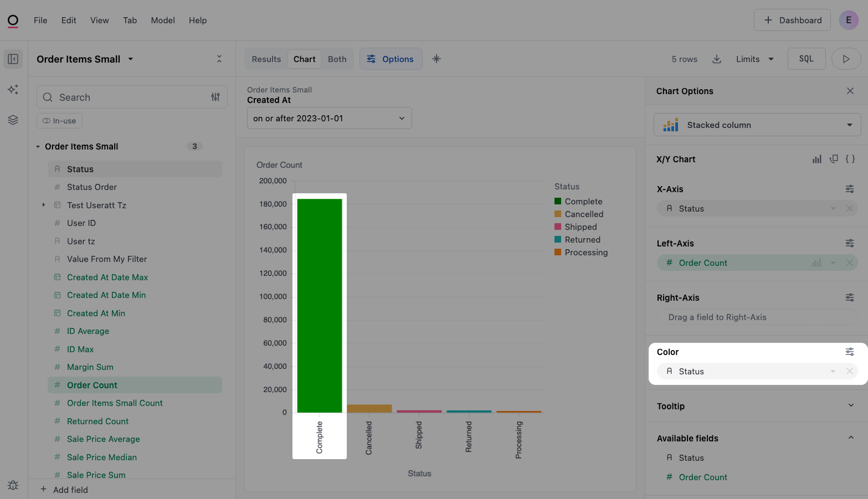Switch to the Results tab
This screenshot has height=499, width=868.
pyautogui.click(x=266, y=59)
